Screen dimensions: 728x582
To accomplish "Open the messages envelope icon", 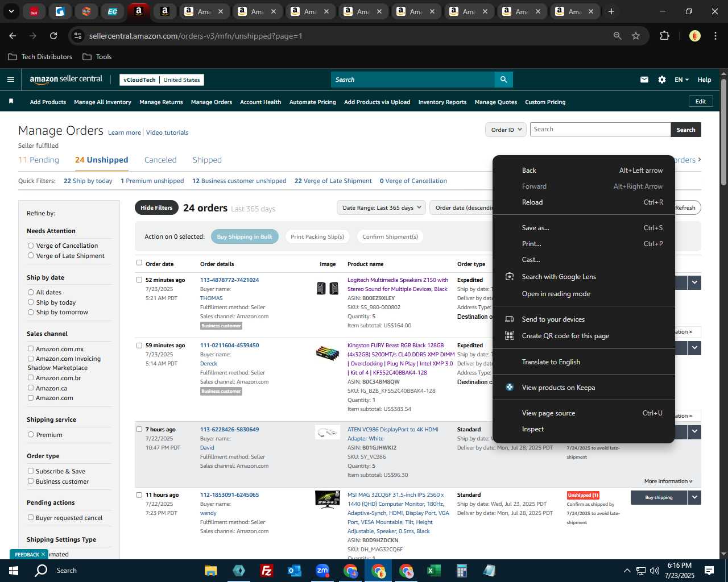I will point(644,80).
